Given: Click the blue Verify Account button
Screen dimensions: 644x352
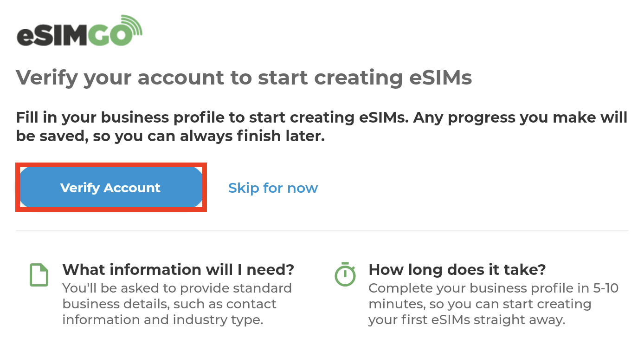Looking at the screenshot, I should coord(111,187).
